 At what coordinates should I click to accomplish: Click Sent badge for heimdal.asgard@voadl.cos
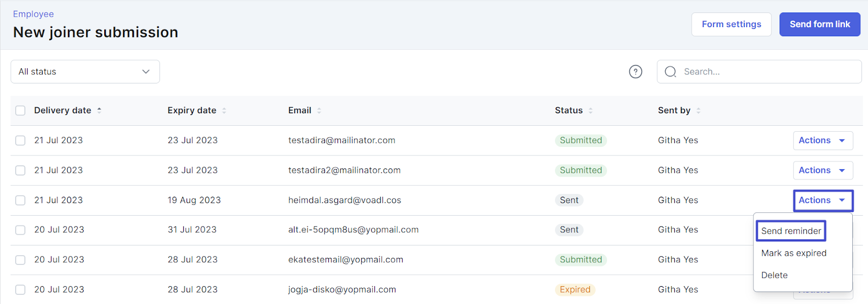click(569, 200)
